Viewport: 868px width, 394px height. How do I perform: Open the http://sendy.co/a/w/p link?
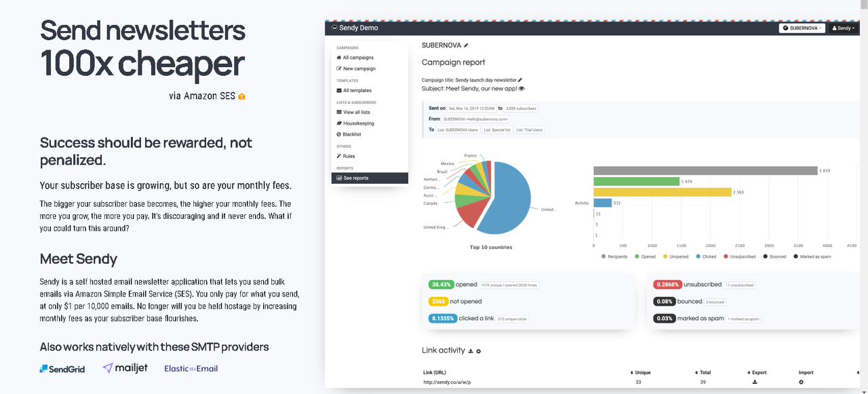click(x=446, y=382)
